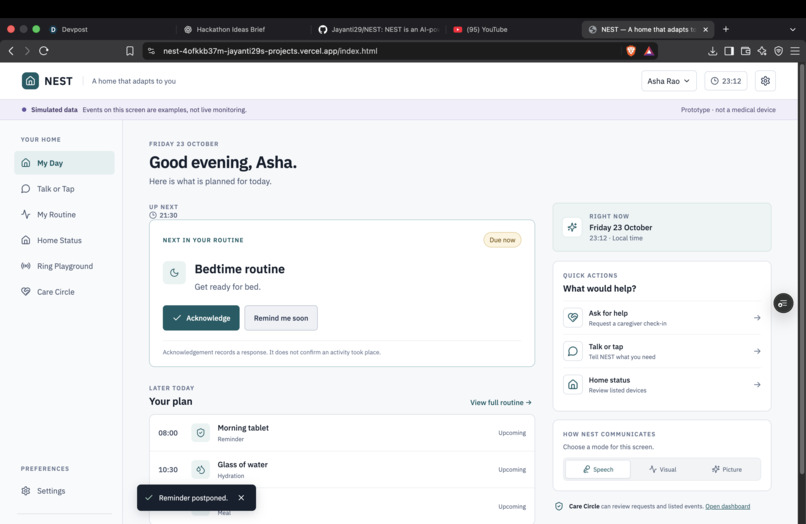806x524 pixels.
Task: Select Speech communication mode
Action: pyautogui.click(x=598, y=469)
